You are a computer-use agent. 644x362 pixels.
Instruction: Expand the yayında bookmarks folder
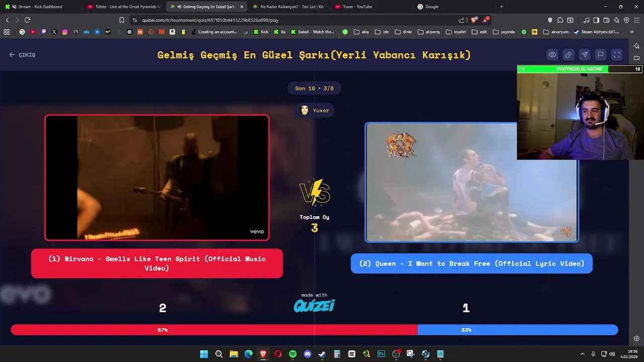click(504, 32)
